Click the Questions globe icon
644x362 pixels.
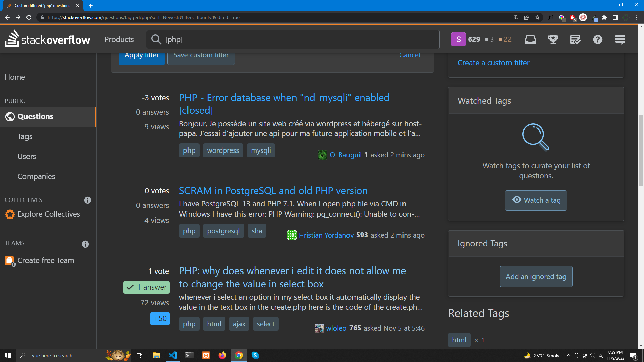click(x=10, y=117)
